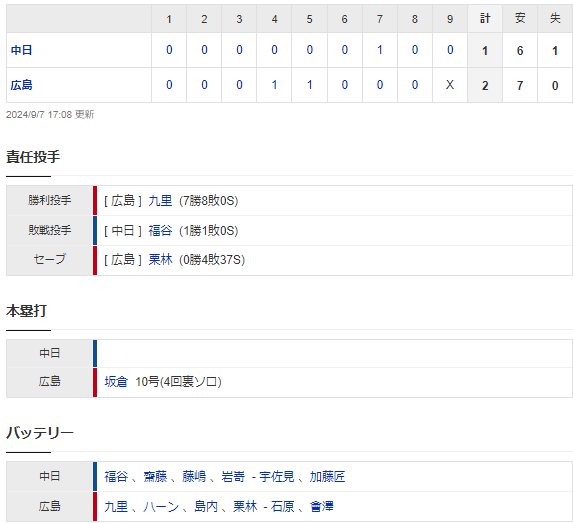Open save pitcher 栗林 profile link
The image size is (573, 523).
160,260
